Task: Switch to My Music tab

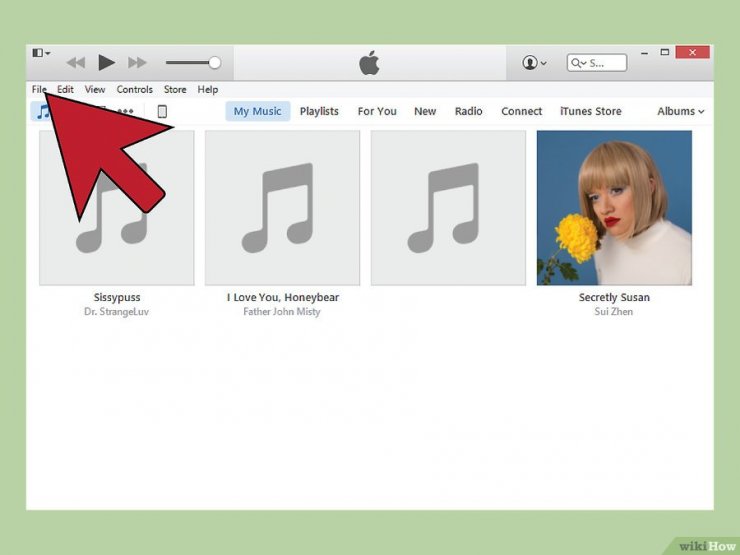Action: (x=258, y=111)
